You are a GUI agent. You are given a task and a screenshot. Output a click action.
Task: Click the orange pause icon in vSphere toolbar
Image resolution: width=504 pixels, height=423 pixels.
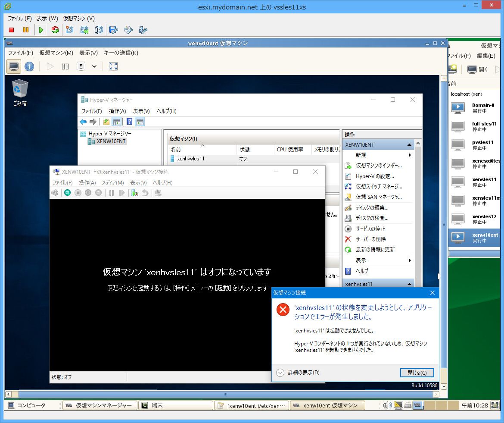click(x=26, y=30)
